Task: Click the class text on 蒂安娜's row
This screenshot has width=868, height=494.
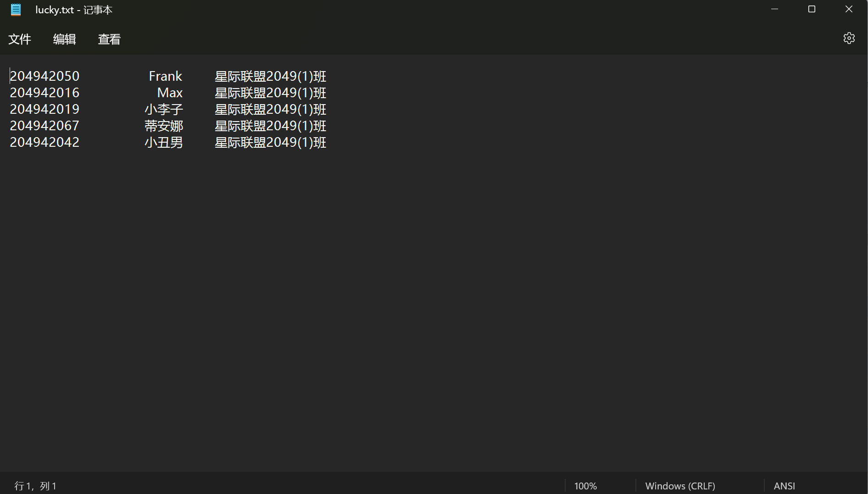Action: pyautogui.click(x=271, y=126)
